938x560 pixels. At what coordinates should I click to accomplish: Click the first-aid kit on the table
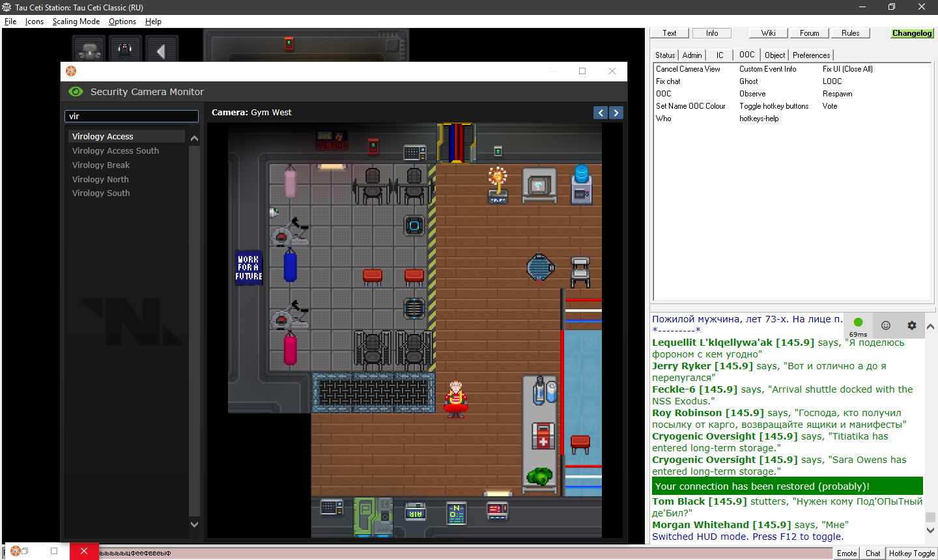(x=542, y=436)
